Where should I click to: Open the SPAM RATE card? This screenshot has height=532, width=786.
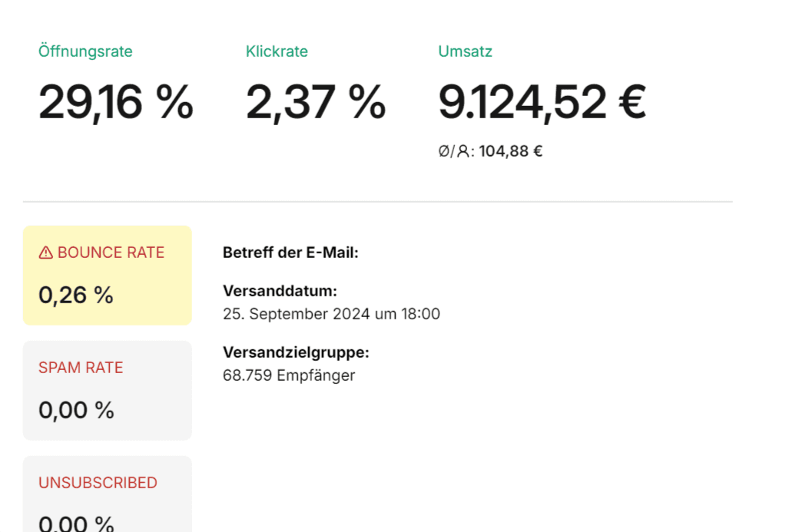108,390
